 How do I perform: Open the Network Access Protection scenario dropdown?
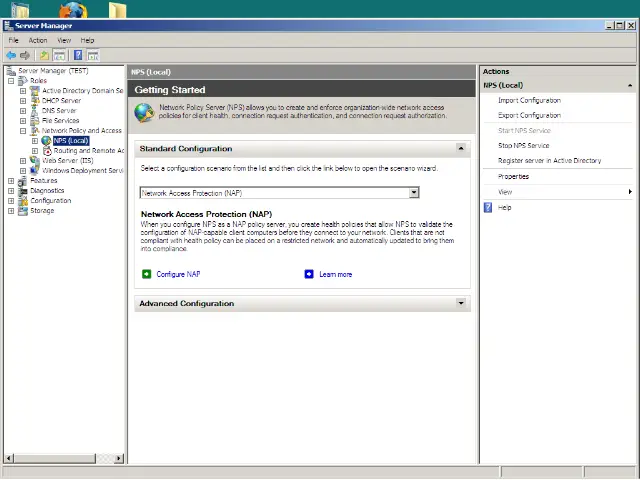[x=414, y=193]
